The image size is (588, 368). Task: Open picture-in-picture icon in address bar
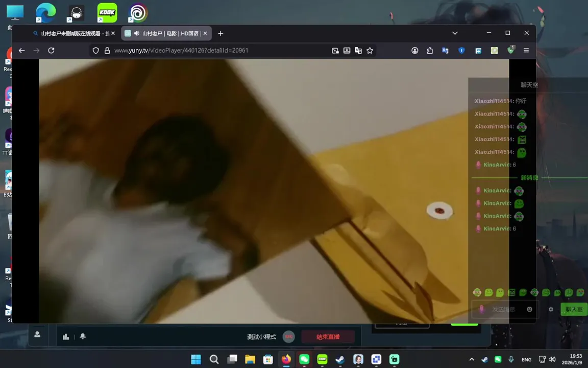pyautogui.click(x=335, y=50)
